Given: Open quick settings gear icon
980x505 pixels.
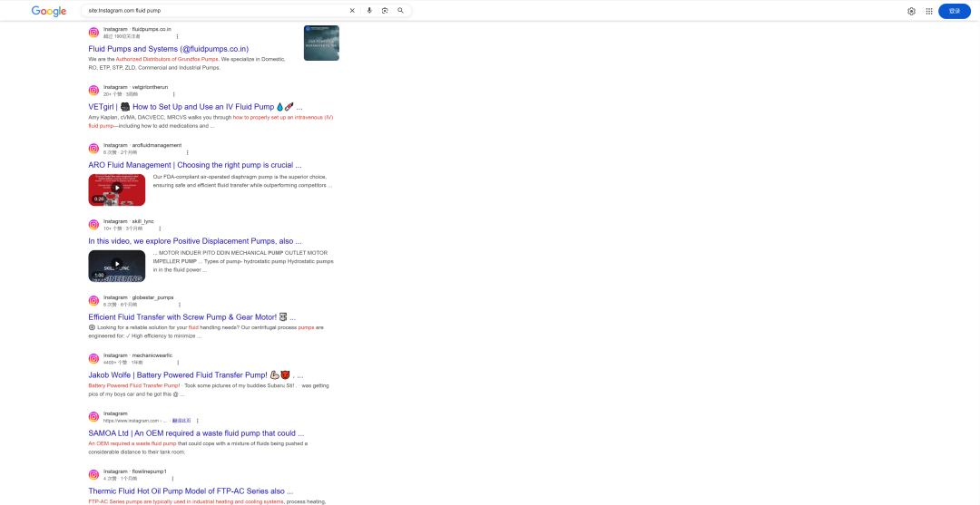Looking at the screenshot, I should click(x=911, y=11).
